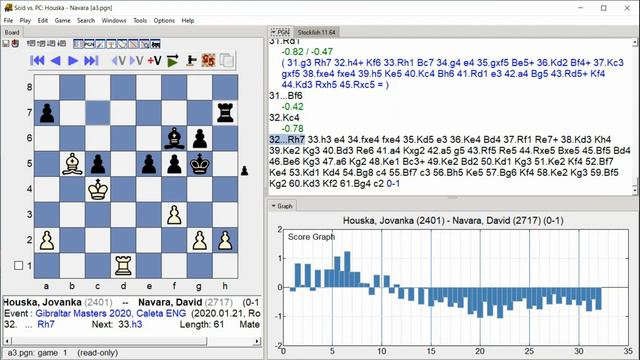Viewport: 640px width, 360px height.
Task: Click the red icon next to save
Action: pos(15,43)
